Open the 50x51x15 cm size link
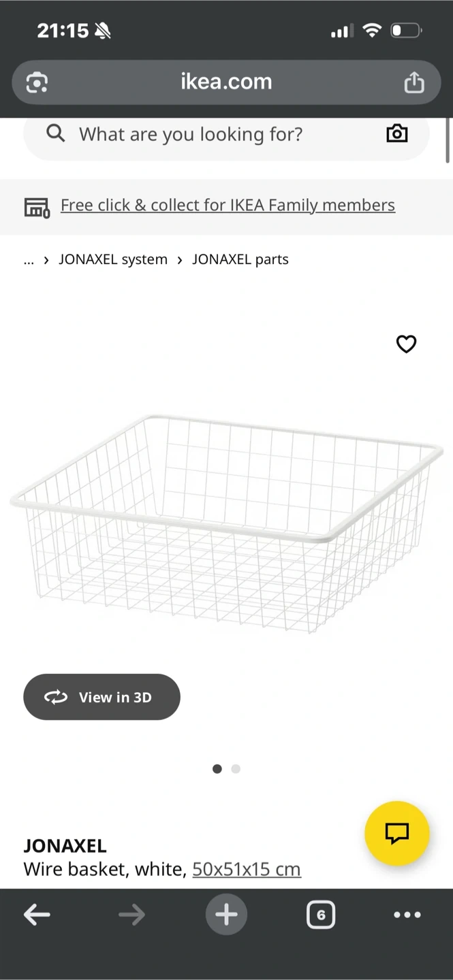The height and width of the screenshot is (980, 453). coord(247,869)
